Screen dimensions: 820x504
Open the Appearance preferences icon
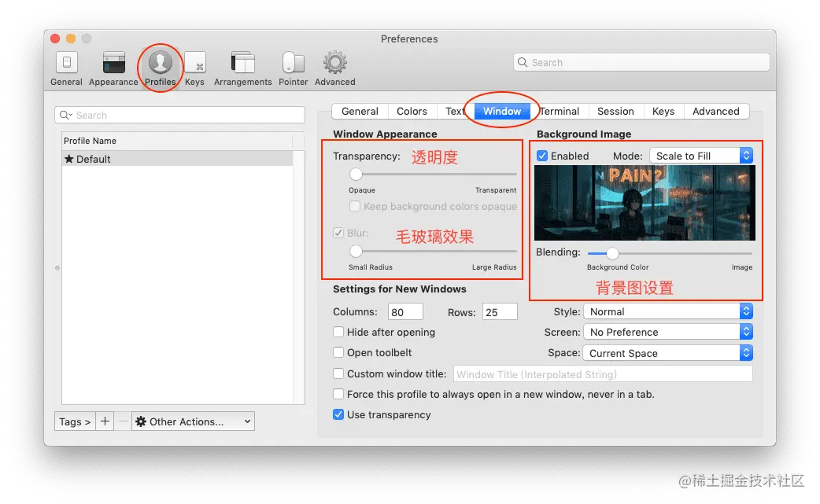(113, 63)
